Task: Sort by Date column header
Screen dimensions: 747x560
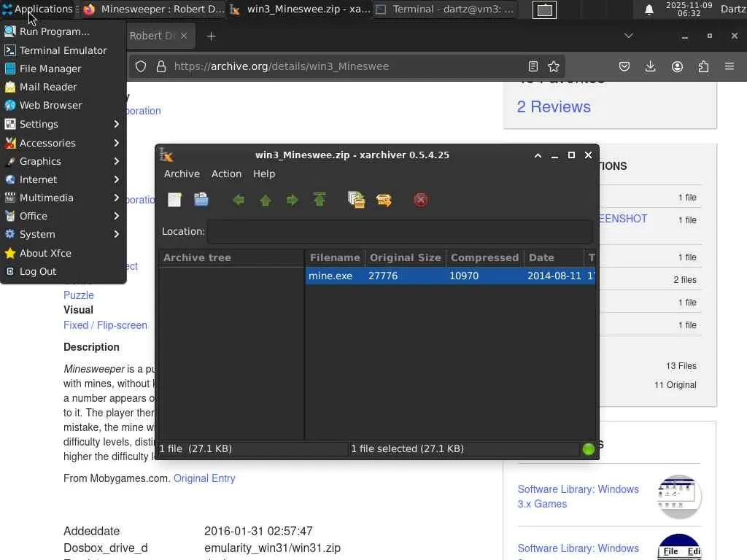Action: (x=554, y=257)
